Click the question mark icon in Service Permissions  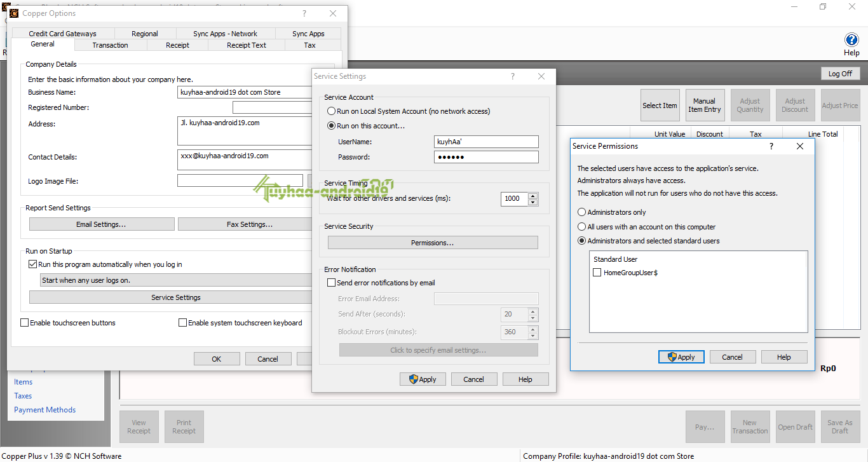pyautogui.click(x=771, y=146)
